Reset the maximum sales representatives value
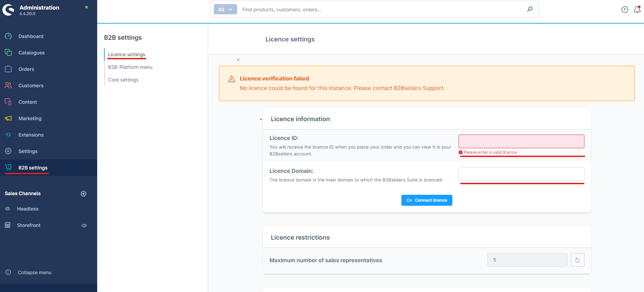 coord(577,260)
